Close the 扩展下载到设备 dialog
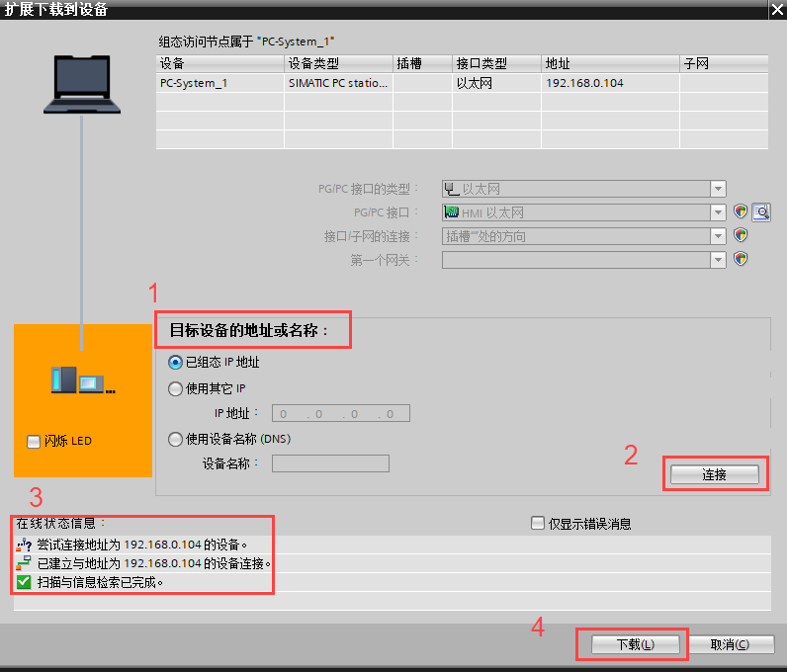The width and height of the screenshot is (787, 672). coord(777,10)
